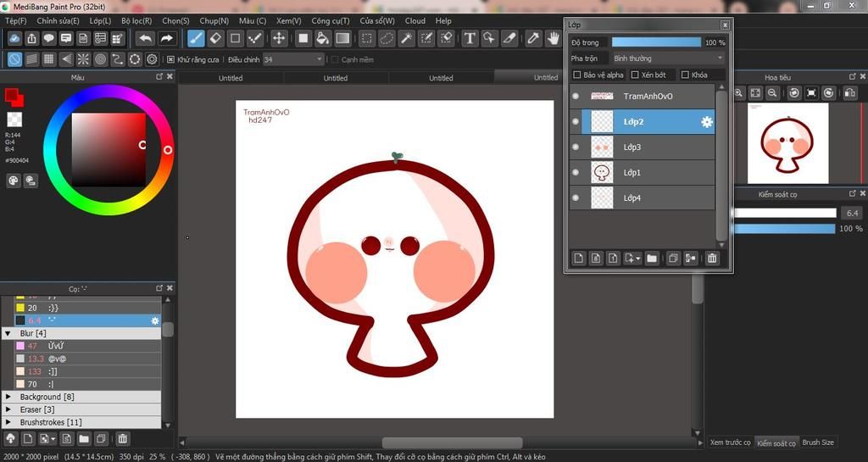
Task: Add new folder in Lớp panel
Action: pos(652,258)
